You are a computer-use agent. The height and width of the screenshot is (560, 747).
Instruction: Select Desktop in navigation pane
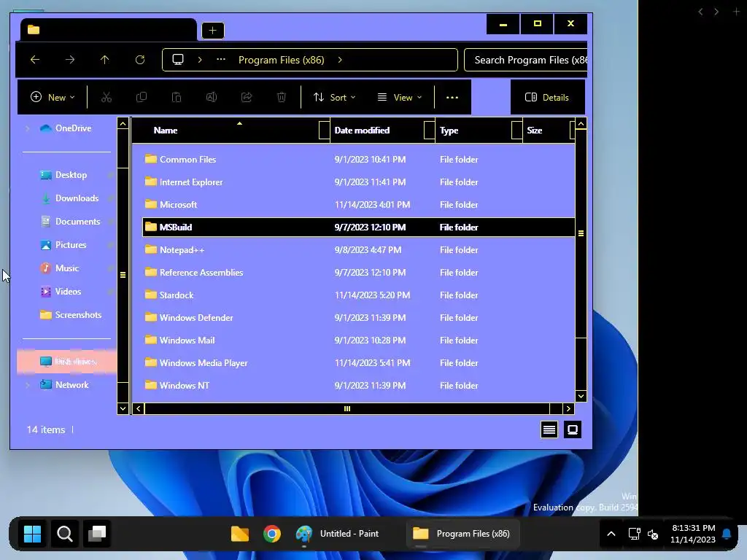(x=71, y=175)
